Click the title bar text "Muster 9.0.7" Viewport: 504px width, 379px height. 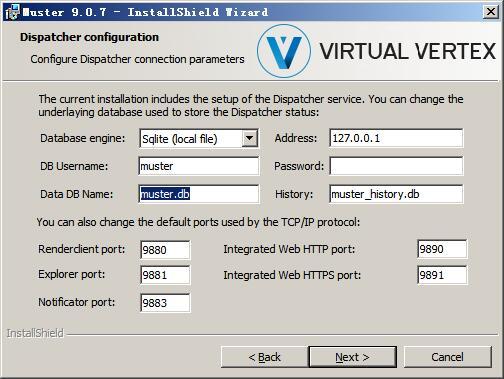(x=65, y=12)
